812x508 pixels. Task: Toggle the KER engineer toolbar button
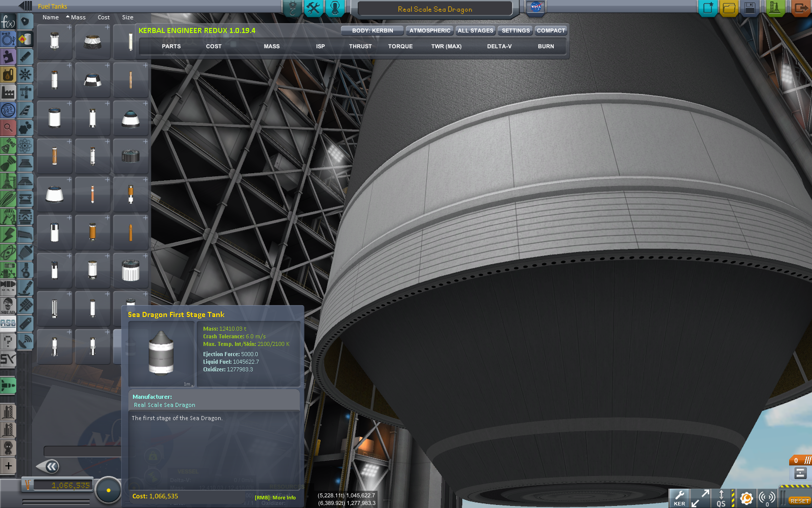(x=679, y=498)
